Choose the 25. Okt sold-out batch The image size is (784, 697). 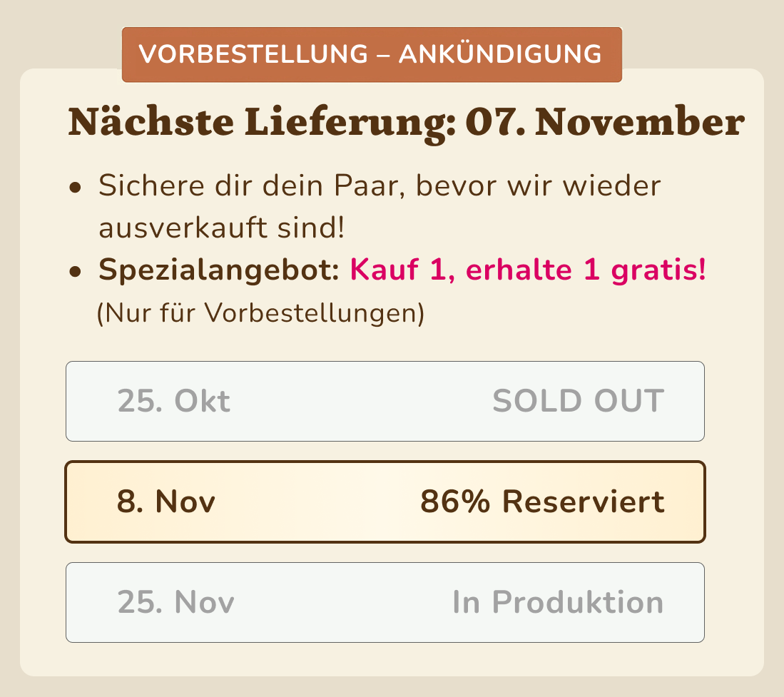385,402
